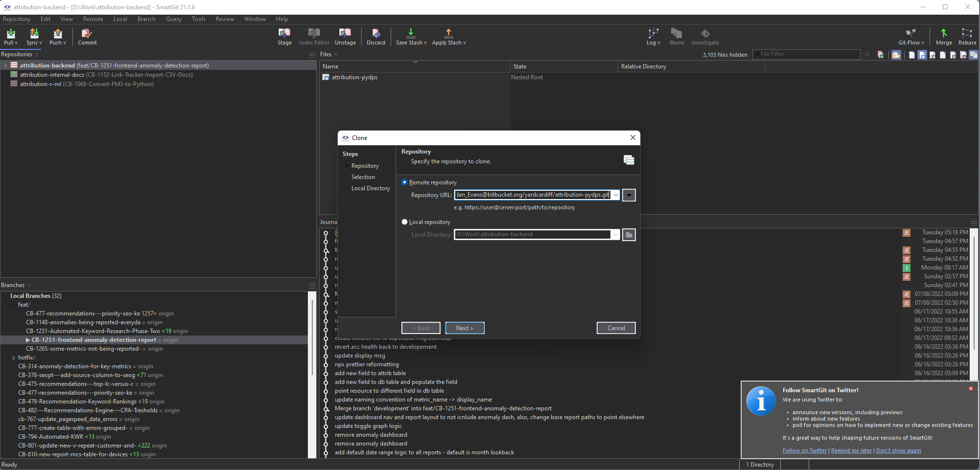Expand the attribution-backend repository node
Viewport: 980px width, 470px height.
click(5, 66)
